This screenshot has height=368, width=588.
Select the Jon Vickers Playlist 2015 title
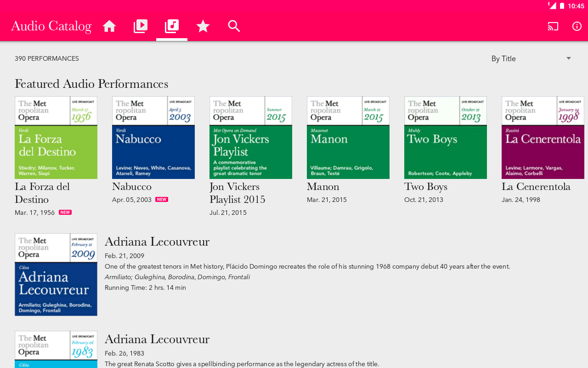[x=237, y=193]
